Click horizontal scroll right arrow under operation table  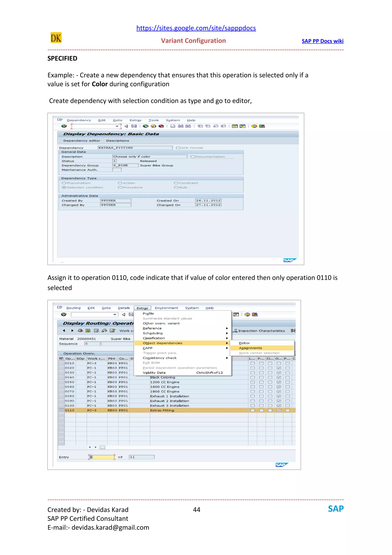coord(96,447)
